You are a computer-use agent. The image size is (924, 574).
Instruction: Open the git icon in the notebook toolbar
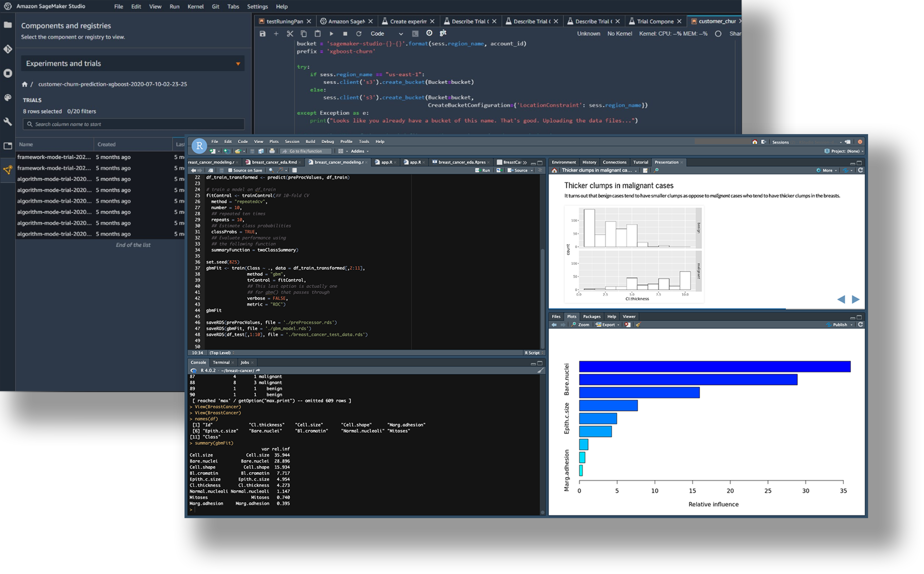point(443,33)
